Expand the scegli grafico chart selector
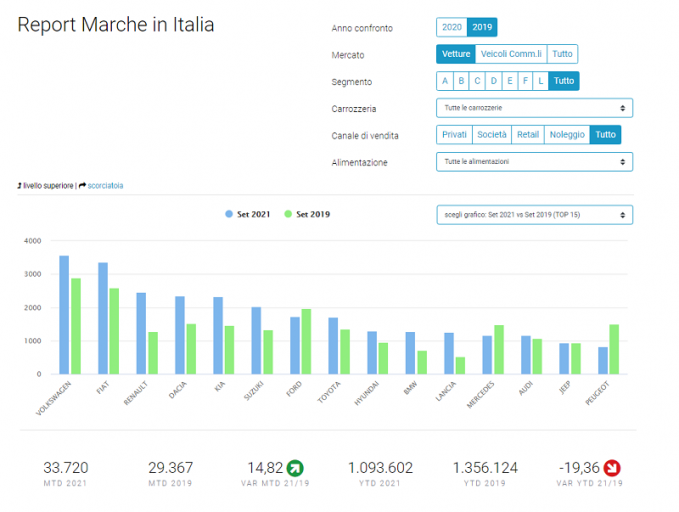The width and height of the screenshot is (679, 512). coord(534,215)
